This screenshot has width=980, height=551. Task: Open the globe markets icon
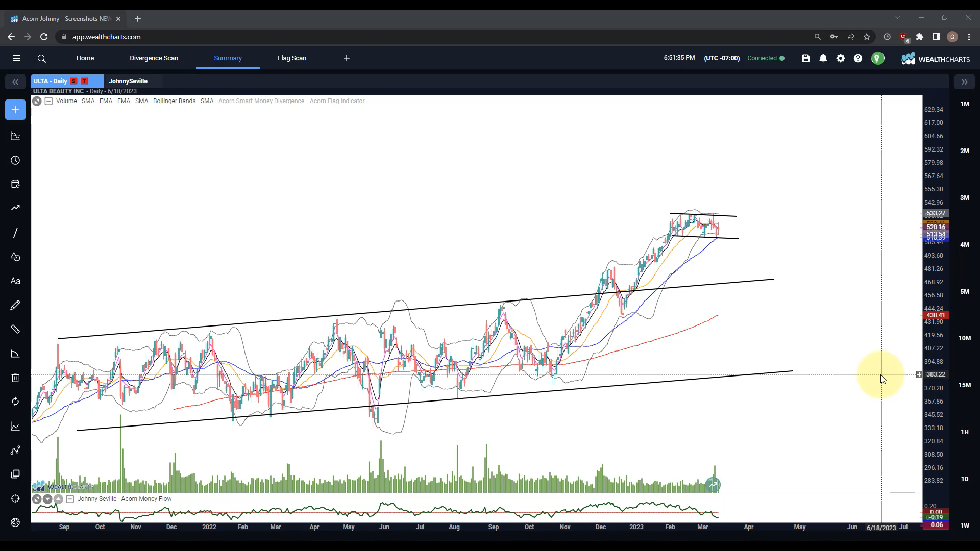click(x=15, y=522)
